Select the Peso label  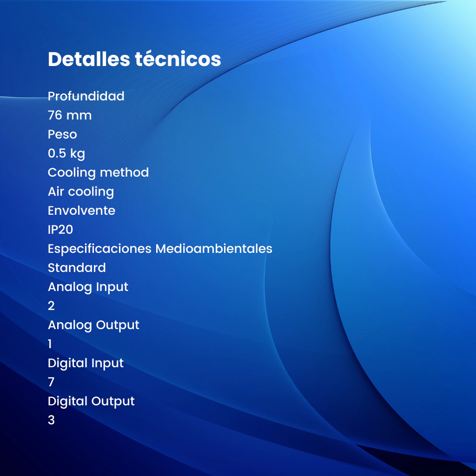tap(62, 134)
